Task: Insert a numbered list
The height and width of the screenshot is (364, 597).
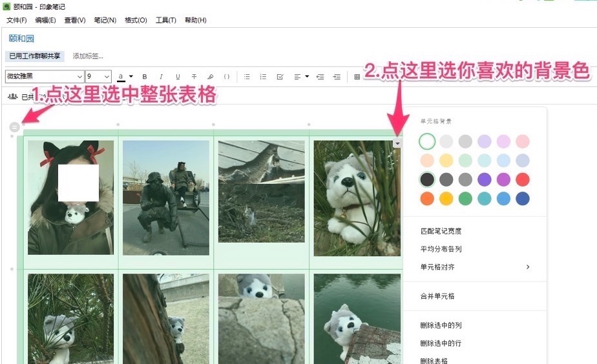Action: [263, 77]
